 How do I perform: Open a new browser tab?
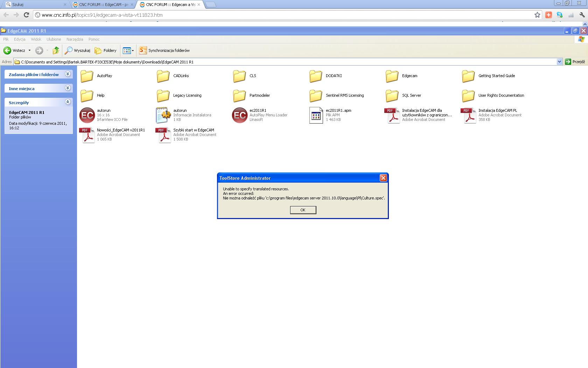click(x=210, y=5)
